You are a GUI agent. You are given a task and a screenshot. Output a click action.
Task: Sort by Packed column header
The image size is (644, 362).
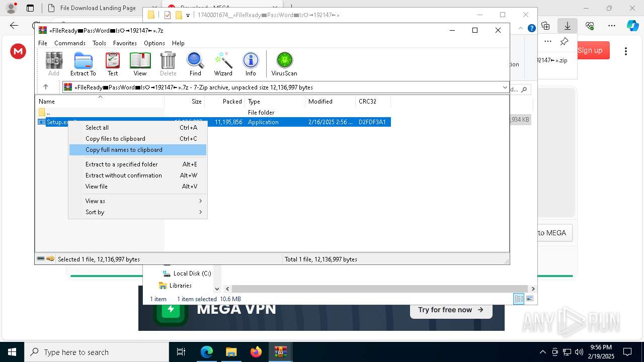224,102
